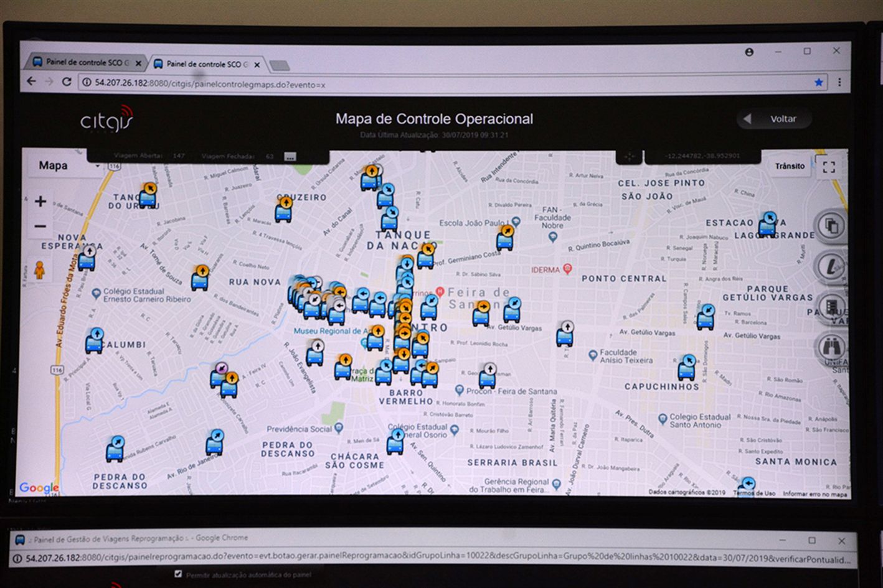Open the building list icon near Parque Getúlio Vargas
The height and width of the screenshot is (588, 883).
tap(833, 307)
